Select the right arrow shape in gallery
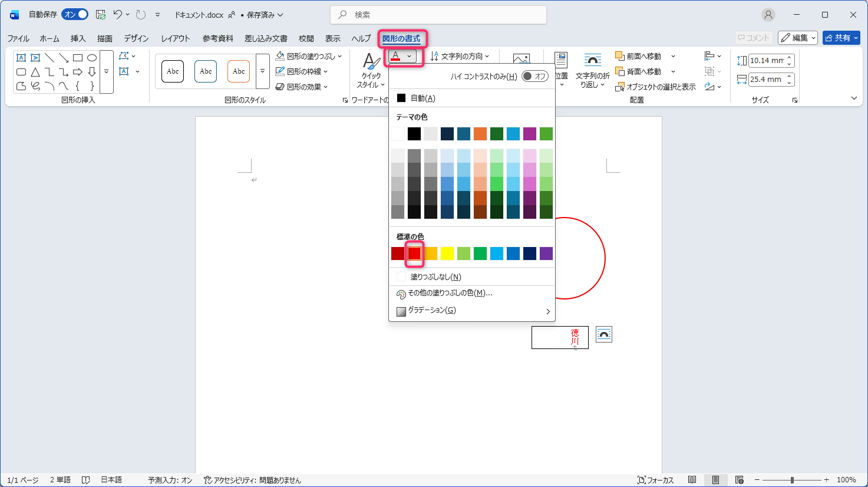The width and height of the screenshot is (868, 487). 78,72
